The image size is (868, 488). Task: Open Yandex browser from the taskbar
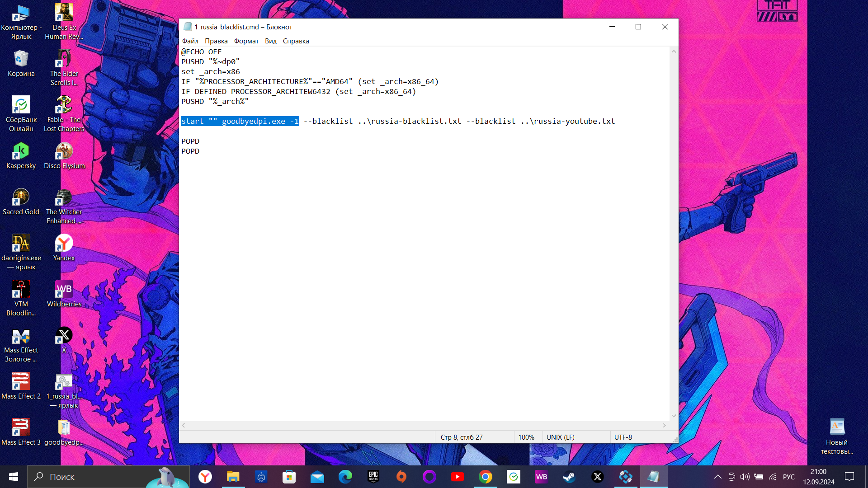[205, 477]
